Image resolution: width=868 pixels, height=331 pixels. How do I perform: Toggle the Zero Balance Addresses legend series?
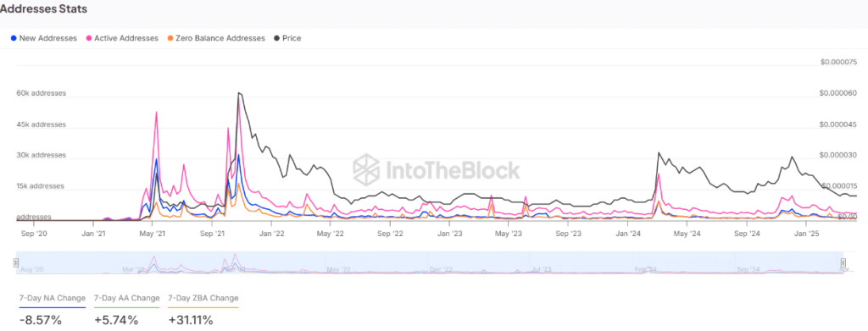point(216,38)
